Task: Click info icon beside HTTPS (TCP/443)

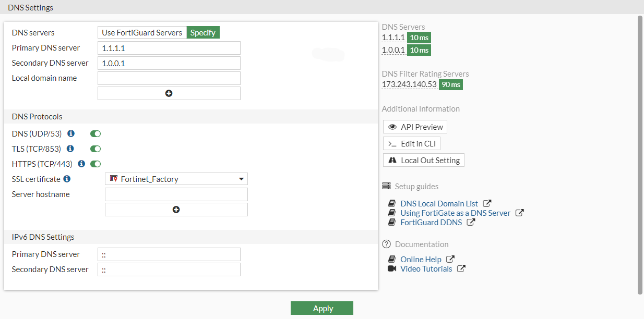Action: click(81, 164)
